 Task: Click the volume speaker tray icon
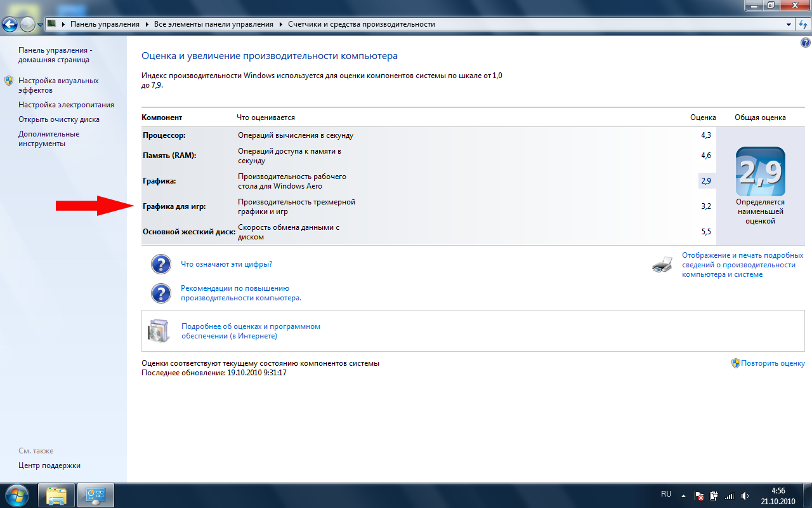[x=745, y=496]
